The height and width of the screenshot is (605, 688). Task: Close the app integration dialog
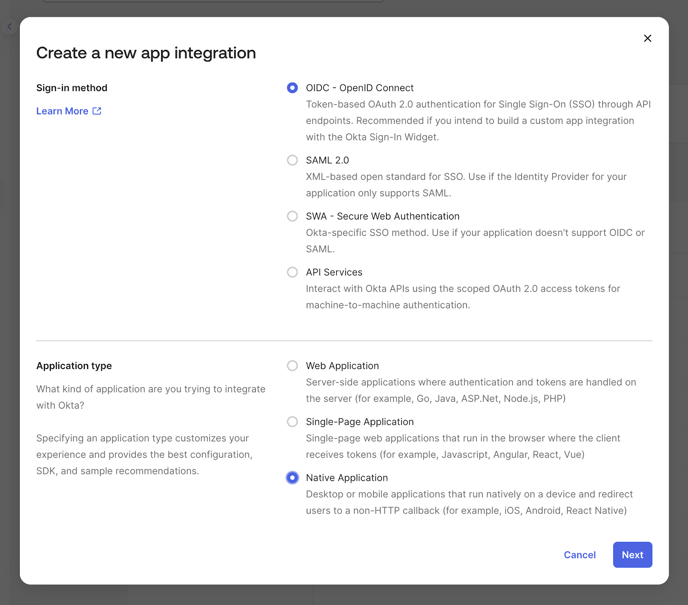[x=647, y=39]
